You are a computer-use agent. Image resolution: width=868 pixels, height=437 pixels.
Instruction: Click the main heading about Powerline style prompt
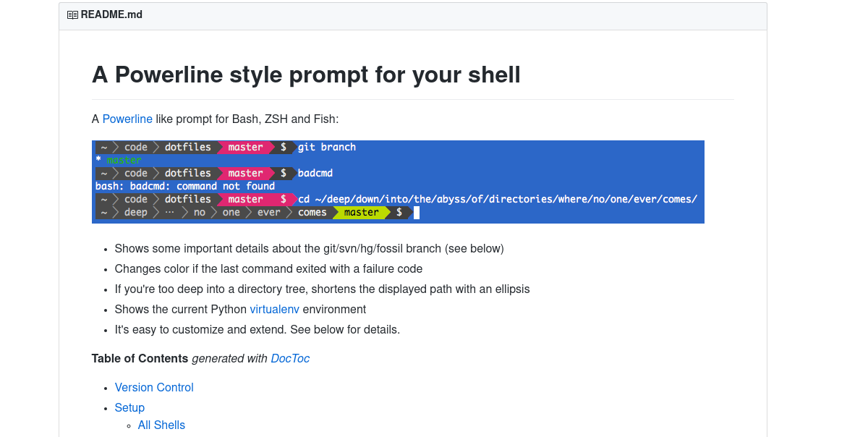[306, 75]
